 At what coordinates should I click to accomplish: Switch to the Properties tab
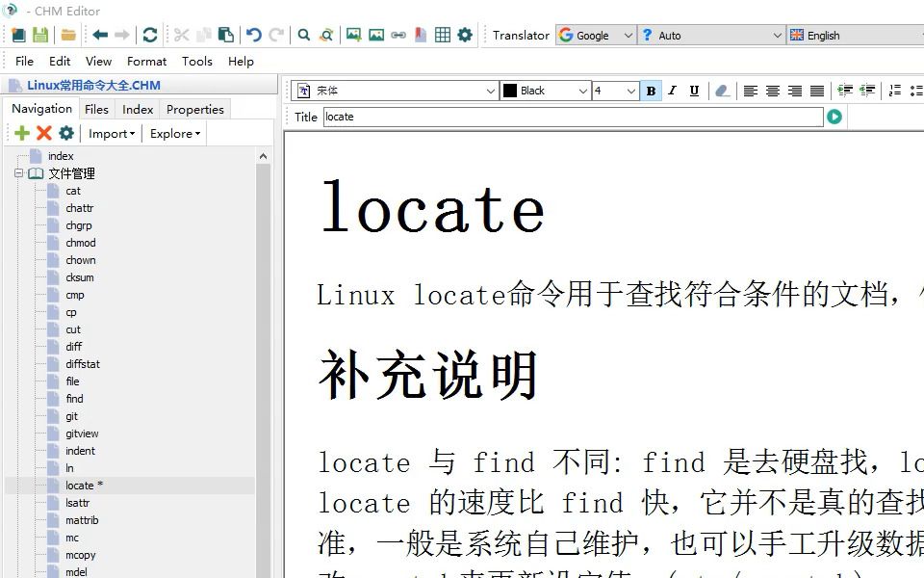pos(195,109)
